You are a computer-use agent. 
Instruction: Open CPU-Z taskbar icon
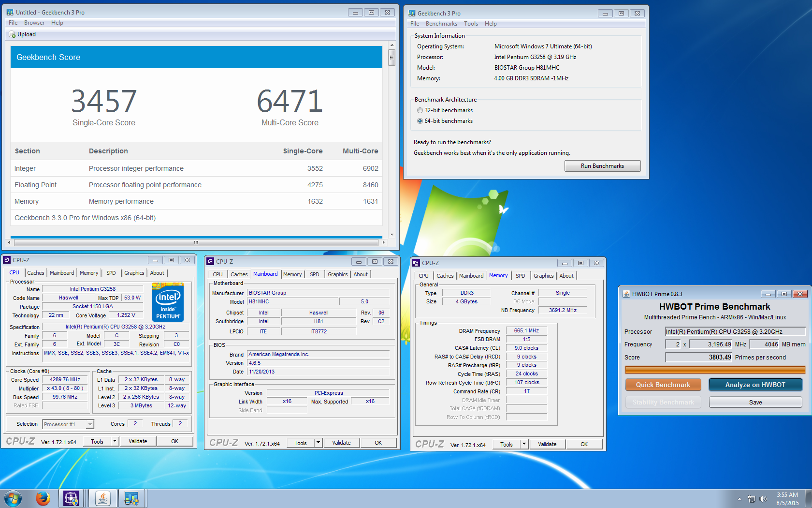71,498
